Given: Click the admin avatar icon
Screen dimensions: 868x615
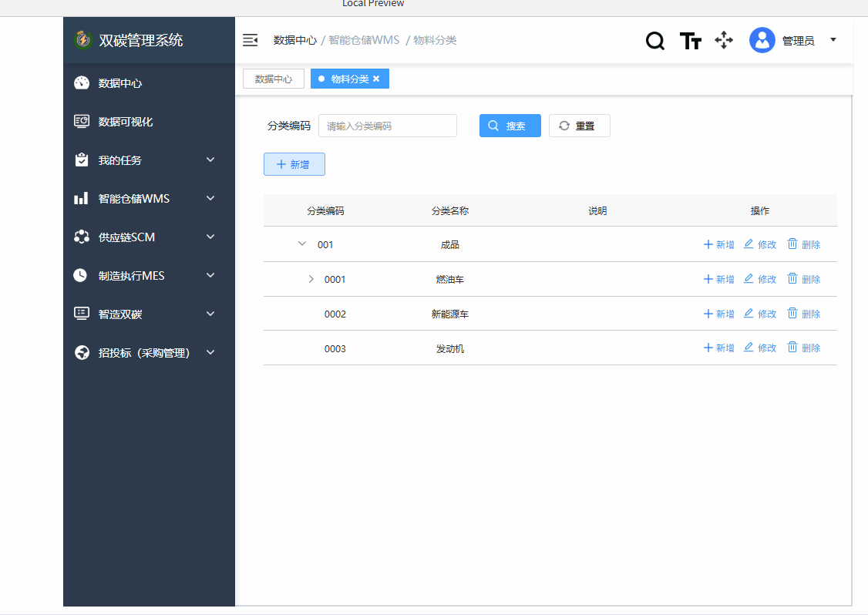Looking at the screenshot, I should [x=762, y=40].
